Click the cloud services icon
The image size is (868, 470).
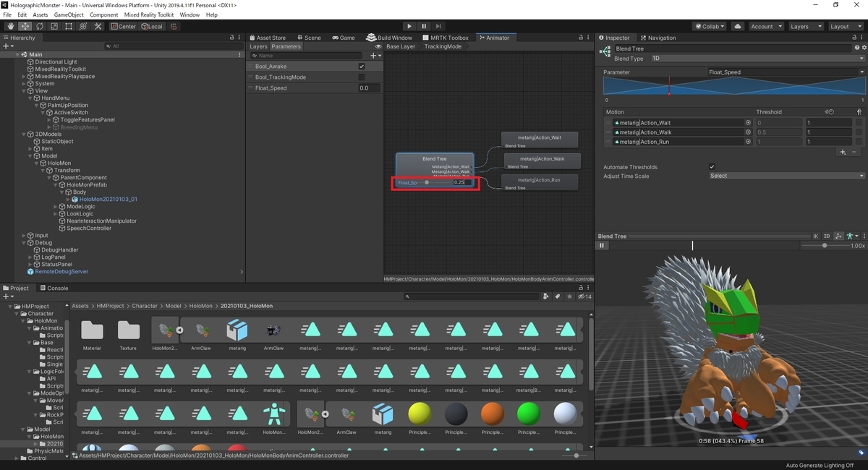click(x=737, y=26)
